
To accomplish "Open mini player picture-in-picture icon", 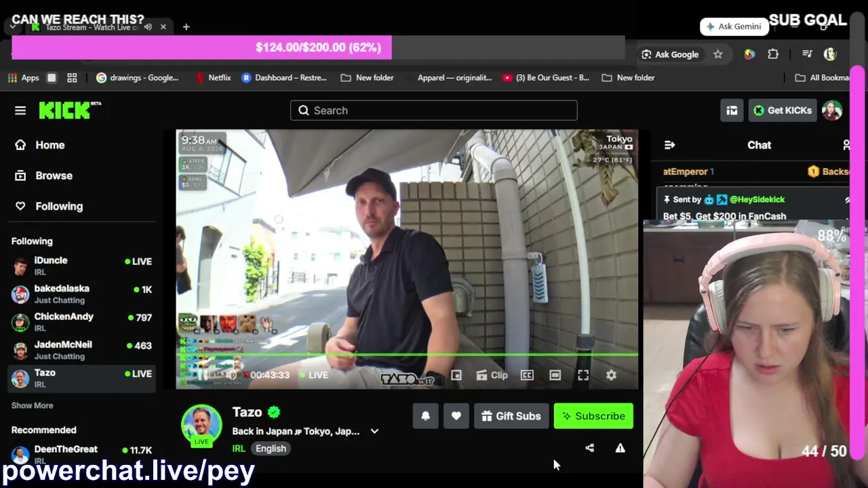I will click(456, 375).
